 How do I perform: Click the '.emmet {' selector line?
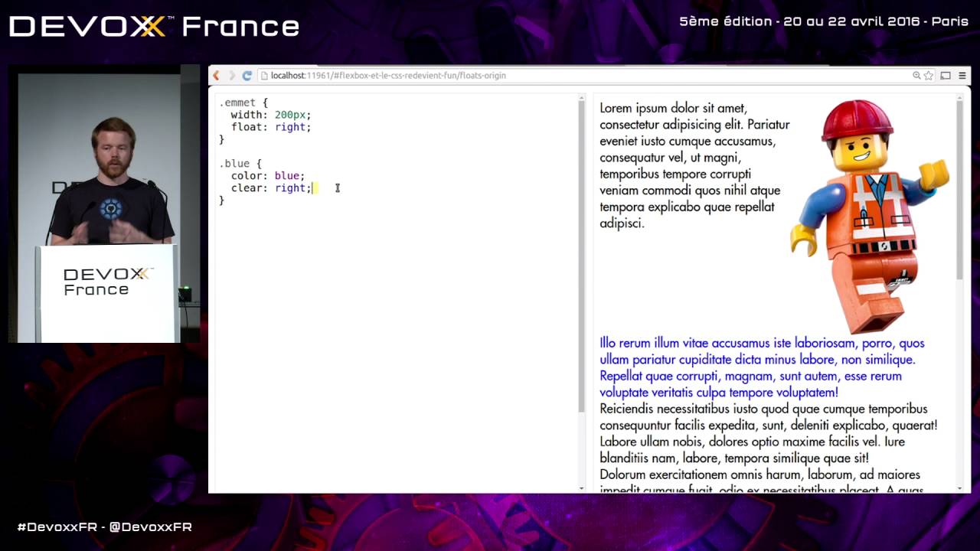(243, 103)
